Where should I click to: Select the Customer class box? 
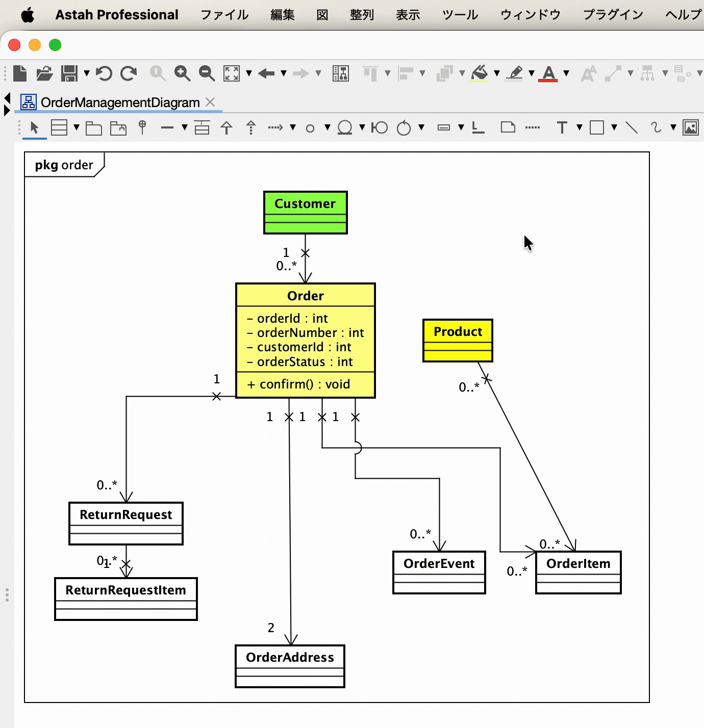[306, 213]
